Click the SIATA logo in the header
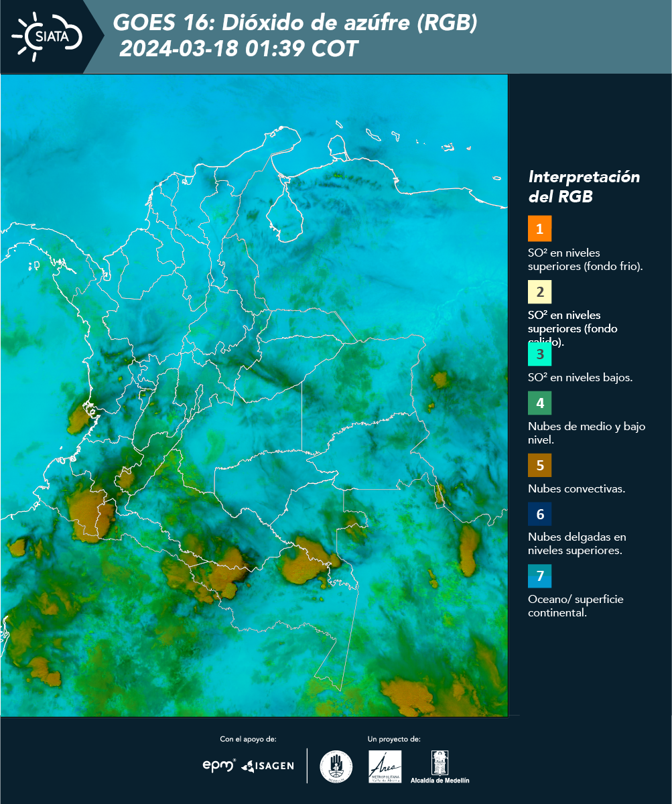Viewport: 672px width, 804px height. [48, 36]
